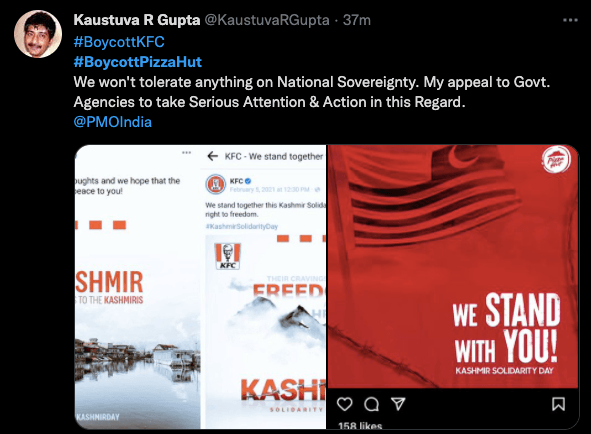Click the comment bubble icon
Image resolution: width=591 pixels, height=434 pixels.
(x=372, y=404)
